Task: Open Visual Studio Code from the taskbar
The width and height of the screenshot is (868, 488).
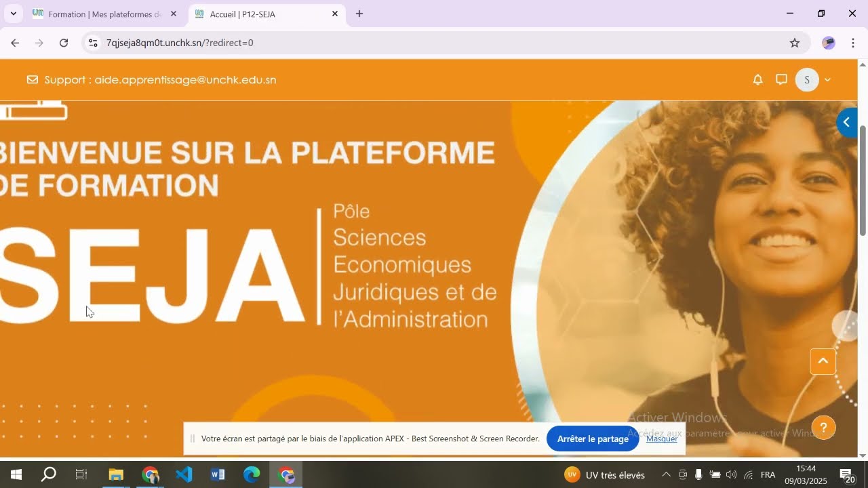Action: tap(184, 475)
